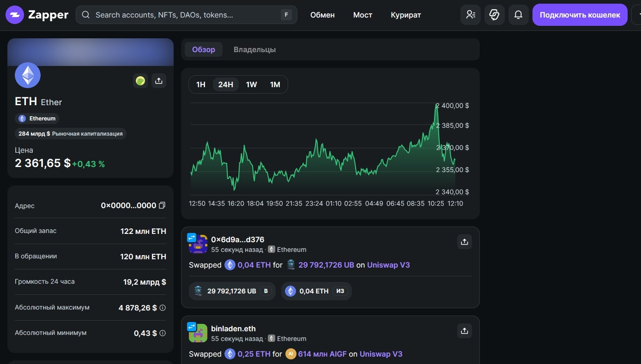Open the 29 792,1726 UB token link
Image resolution: width=641 pixels, height=364 pixels.
(x=327, y=265)
